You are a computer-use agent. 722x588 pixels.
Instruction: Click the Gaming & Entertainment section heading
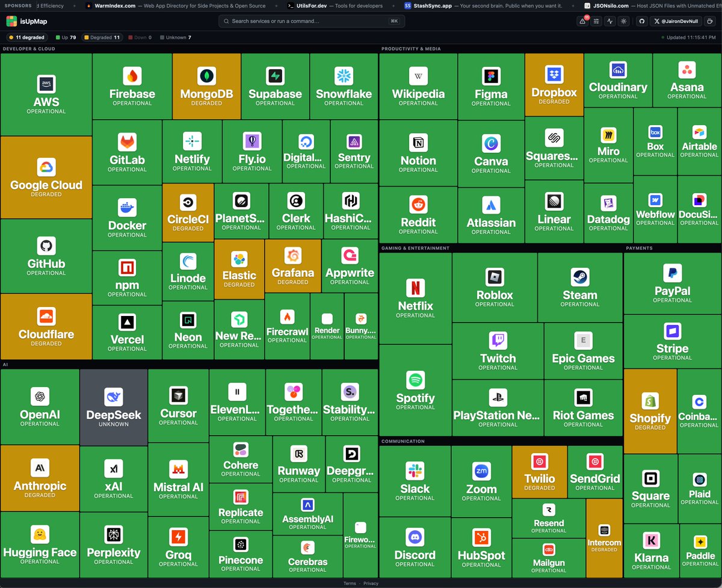click(x=415, y=248)
